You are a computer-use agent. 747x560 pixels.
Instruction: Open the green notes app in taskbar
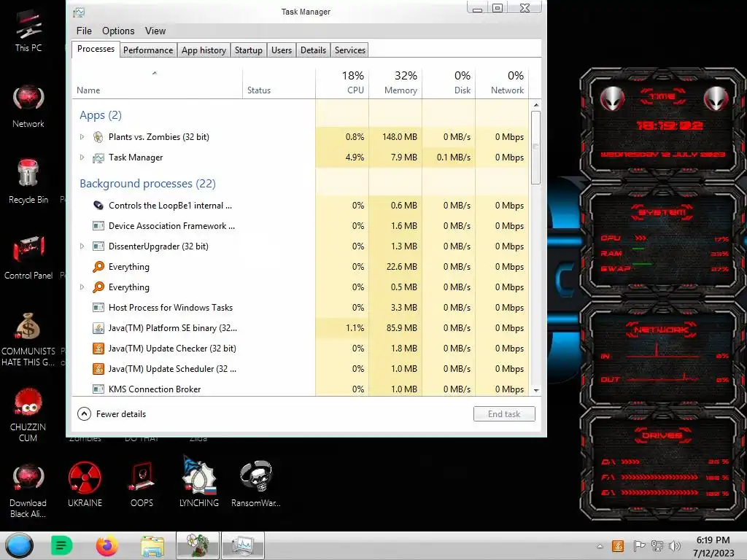[x=61, y=545]
